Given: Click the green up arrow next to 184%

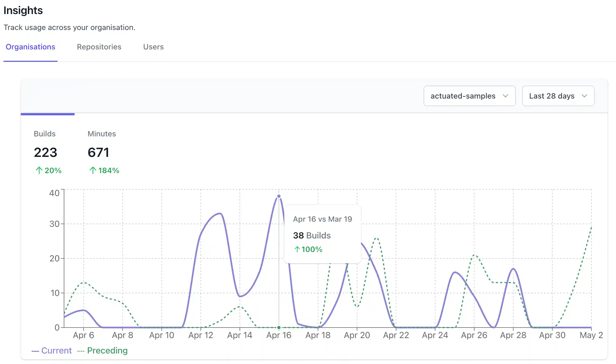Looking at the screenshot, I should pyautogui.click(x=93, y=170).
